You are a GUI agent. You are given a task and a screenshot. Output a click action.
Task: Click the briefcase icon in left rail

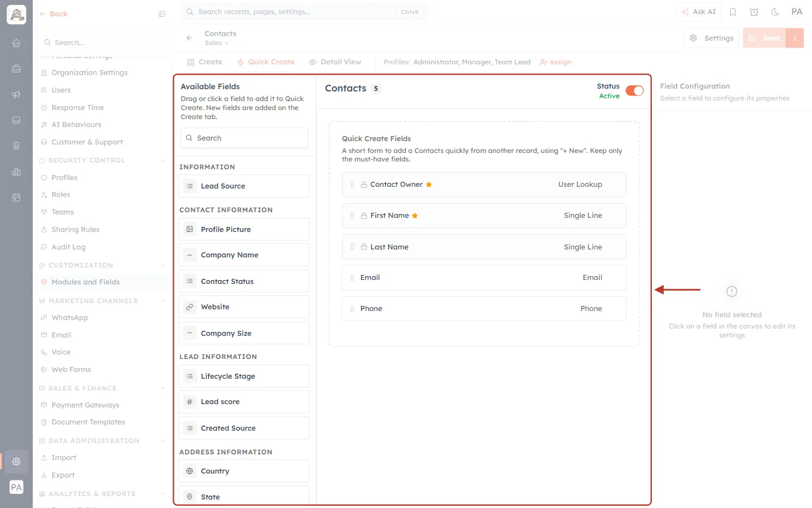16,69
